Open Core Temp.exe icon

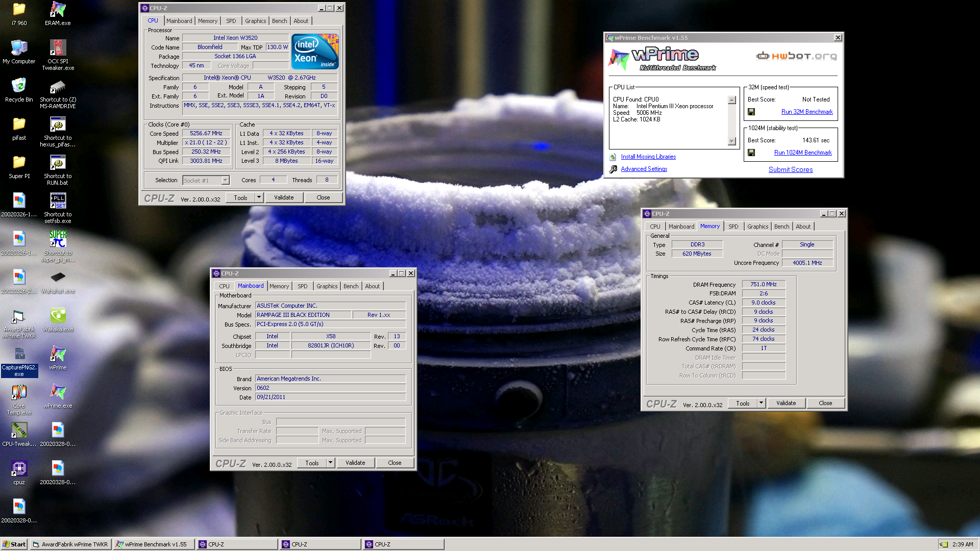click(19, 392)
